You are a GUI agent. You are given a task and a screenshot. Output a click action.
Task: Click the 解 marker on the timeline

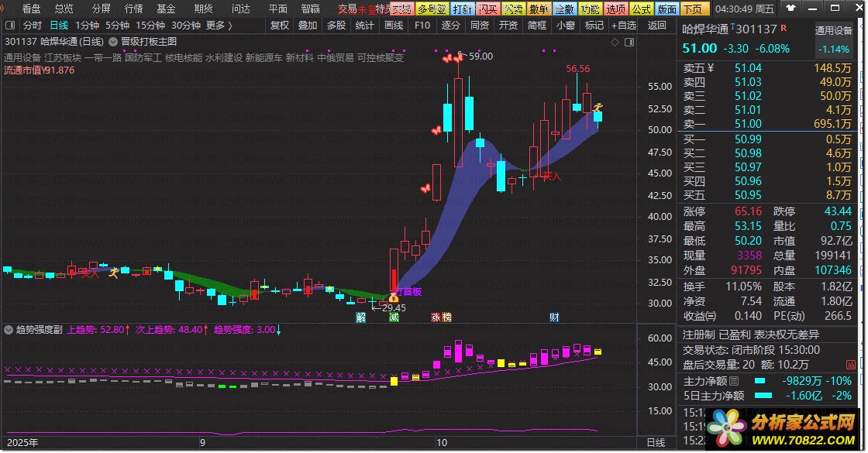(361, 317)
